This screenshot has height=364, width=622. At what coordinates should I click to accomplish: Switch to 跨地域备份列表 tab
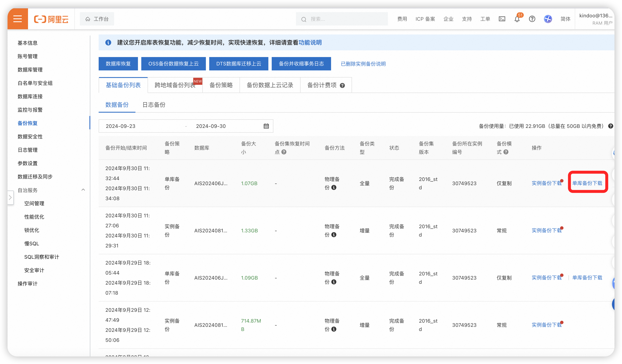(175, 85)
